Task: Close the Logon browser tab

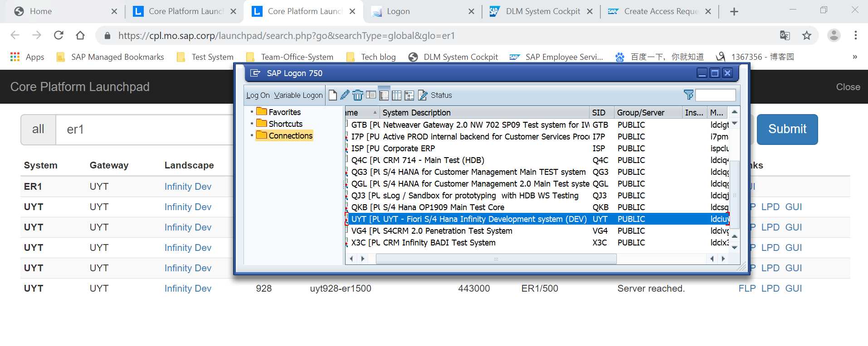Action: (472, 11)
